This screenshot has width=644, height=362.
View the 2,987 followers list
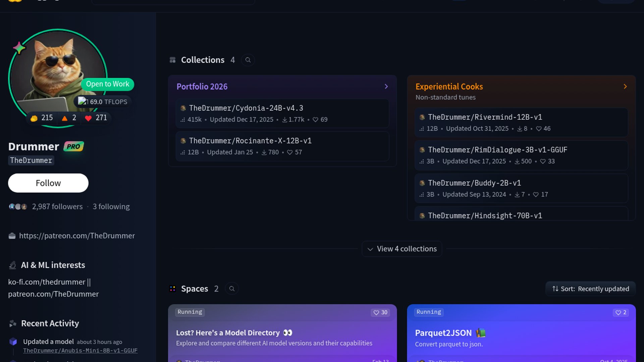click(57, 206)
